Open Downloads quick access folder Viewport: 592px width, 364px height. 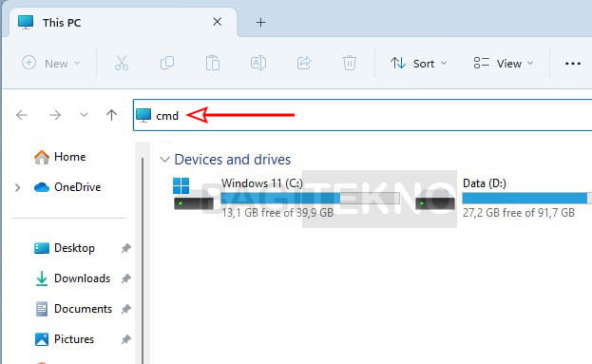click(72, 278)
